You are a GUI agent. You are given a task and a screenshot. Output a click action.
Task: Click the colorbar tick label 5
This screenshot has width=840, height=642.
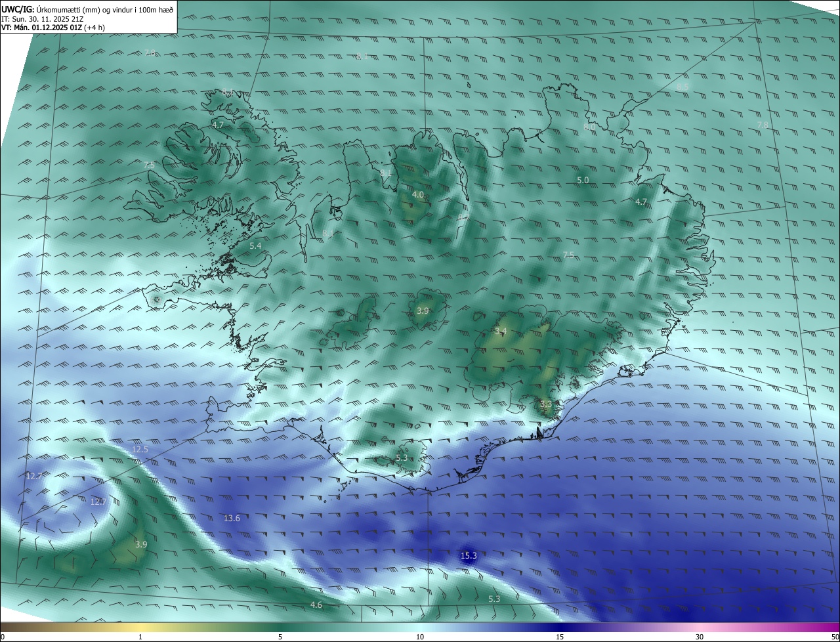pos(280,637)
